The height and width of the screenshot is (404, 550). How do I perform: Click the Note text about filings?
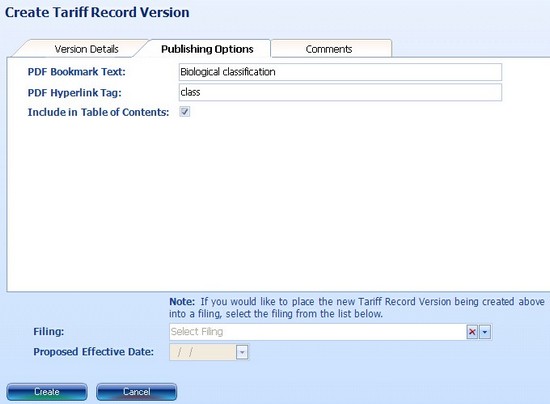pyautogui.click(x=357, y=308)
